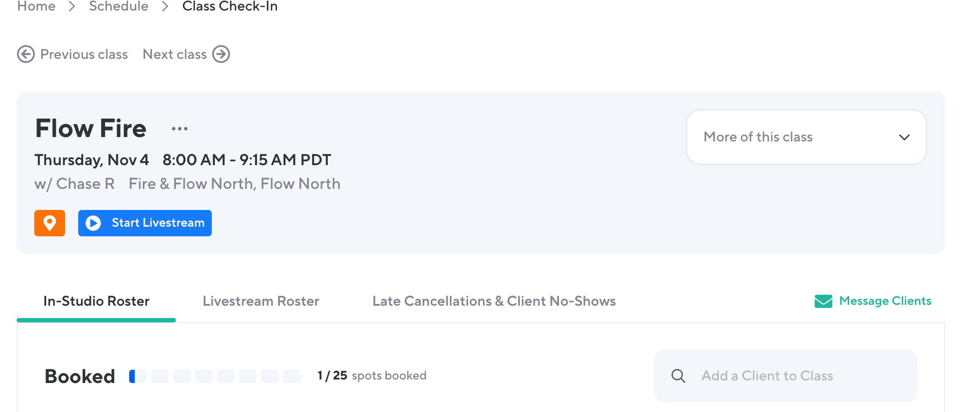Open the three-dot menu beside Flow Fire
Viewport: 980px width, 412px height.
[180, 129]
